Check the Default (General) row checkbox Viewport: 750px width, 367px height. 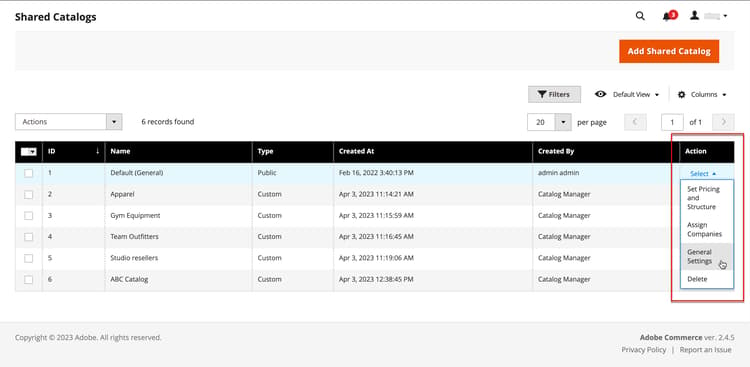(29, 173)
